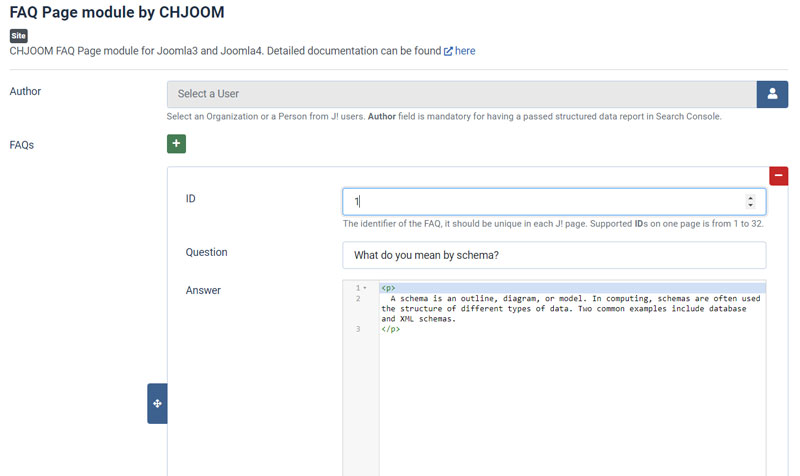Open the user selection icon button
The height and width of the screenshot is (476, 800).
772,94
